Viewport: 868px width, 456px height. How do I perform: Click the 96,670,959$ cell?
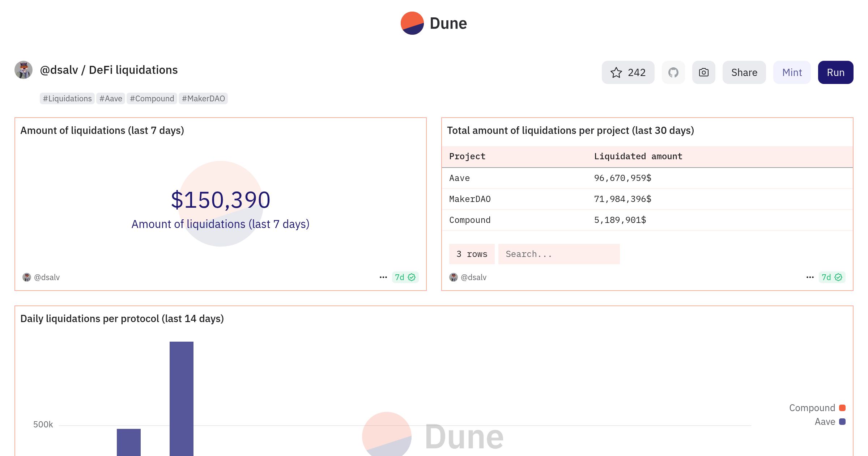[622, 178]
